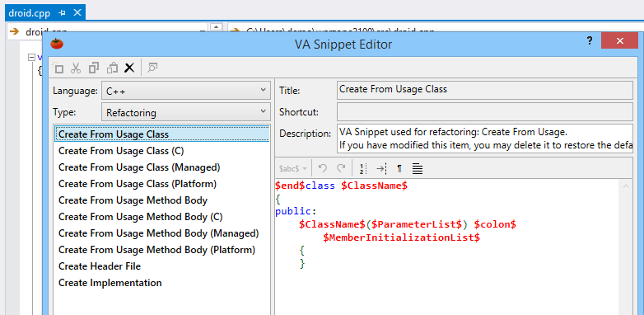This screenshot has width=644, height=315.
Task: Select Create From Usage Class (Managed)
Action: pos(161,167)
